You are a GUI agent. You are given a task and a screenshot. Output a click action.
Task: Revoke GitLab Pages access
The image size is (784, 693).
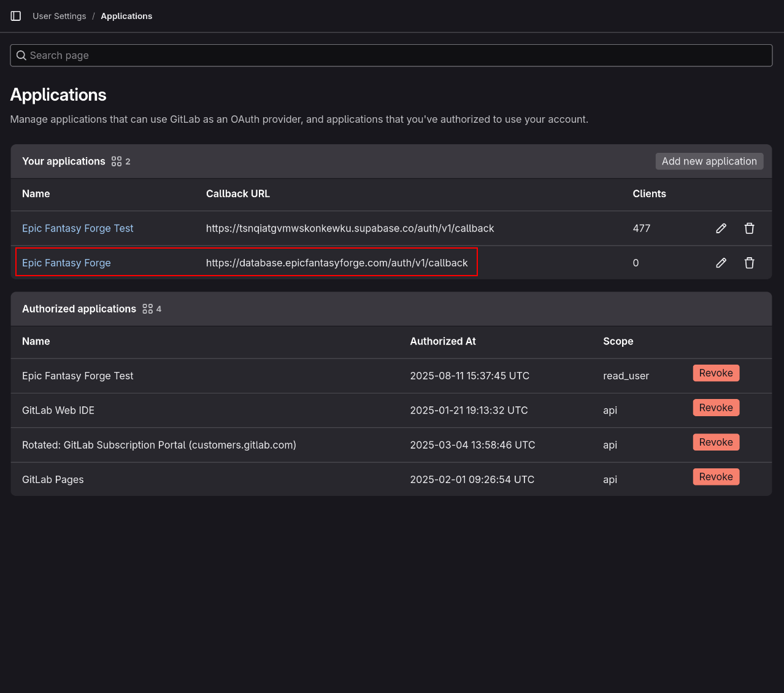coord(716,476)
